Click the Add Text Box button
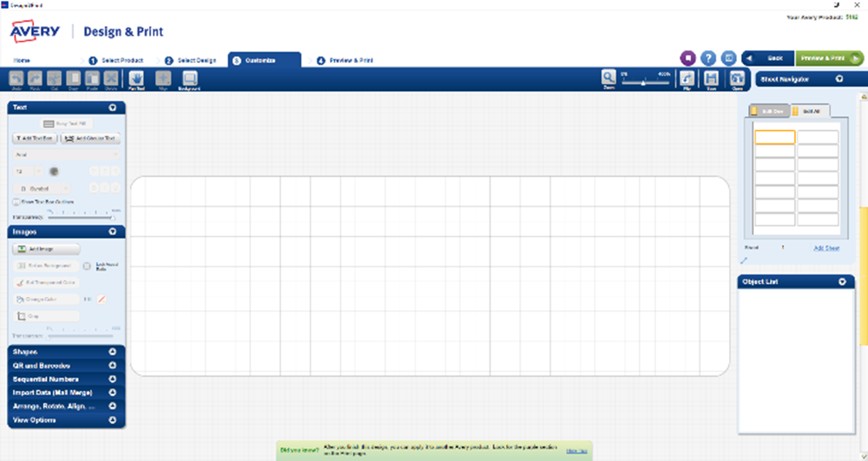The height and width of the screenshot is (461, 868). coord(35,138)
